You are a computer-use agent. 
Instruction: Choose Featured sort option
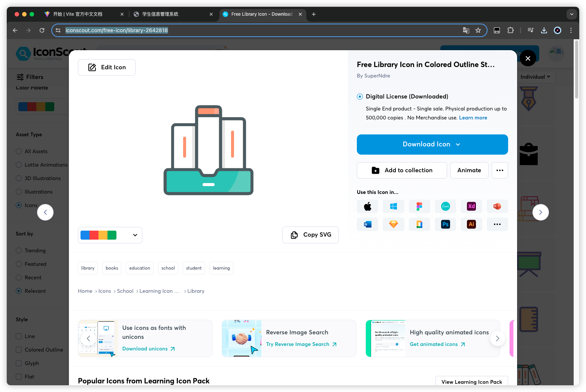coord(19,264)
